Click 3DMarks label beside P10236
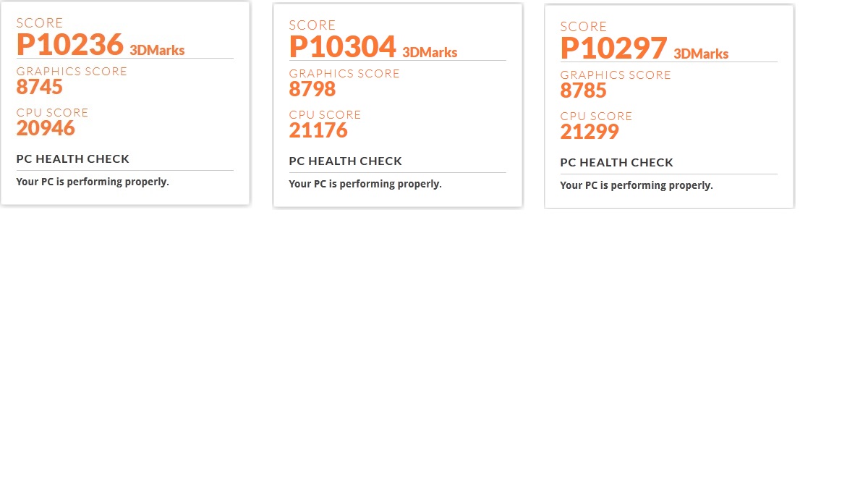The height and width of the screenshot is (495, 868). [157, 51]
